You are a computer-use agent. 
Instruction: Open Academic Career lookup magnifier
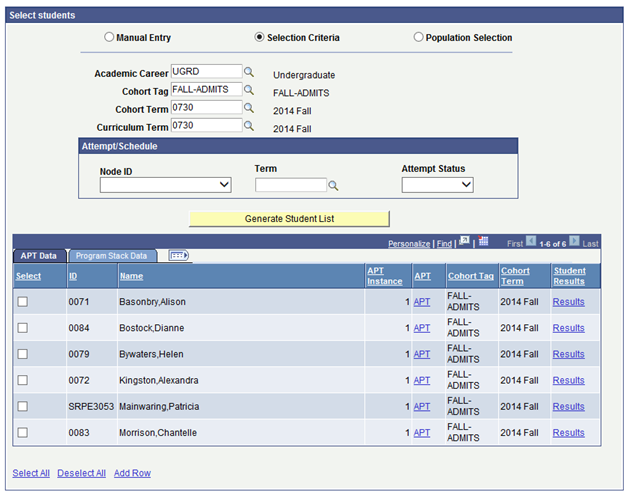click(x=249, y=72)
